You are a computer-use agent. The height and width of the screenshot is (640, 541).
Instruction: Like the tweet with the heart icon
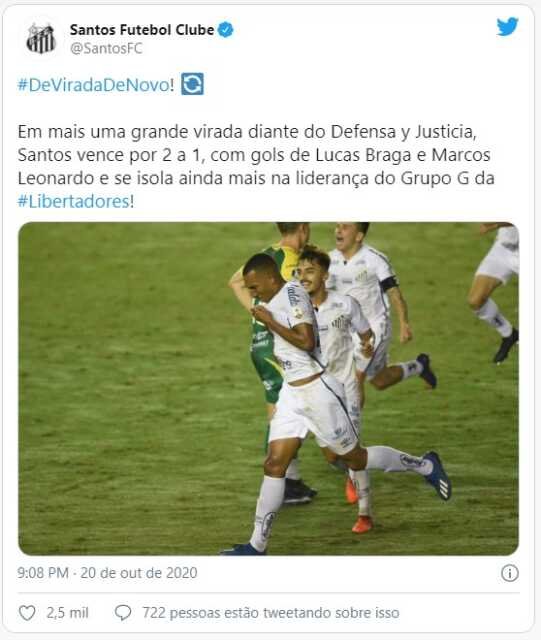[x=27, y=613]
